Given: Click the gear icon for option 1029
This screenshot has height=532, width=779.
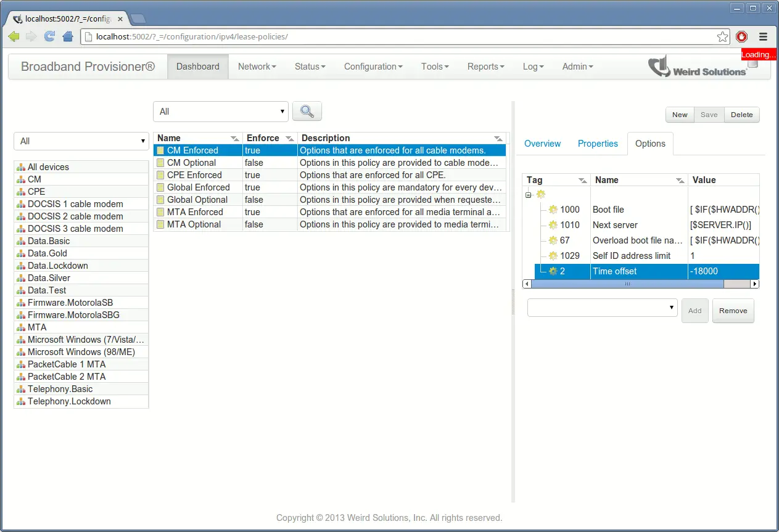Looking at the screenshot, I should tap(553, 256).
